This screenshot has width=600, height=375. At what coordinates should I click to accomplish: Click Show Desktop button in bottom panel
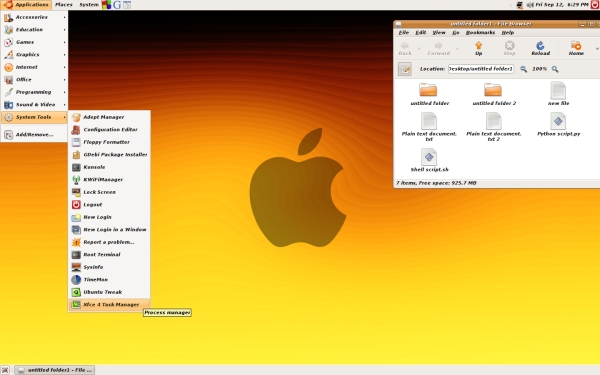5,370
